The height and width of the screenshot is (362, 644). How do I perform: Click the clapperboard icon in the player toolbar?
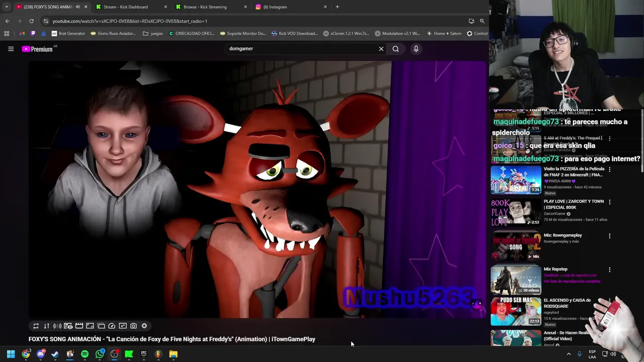tap(79, 326)
